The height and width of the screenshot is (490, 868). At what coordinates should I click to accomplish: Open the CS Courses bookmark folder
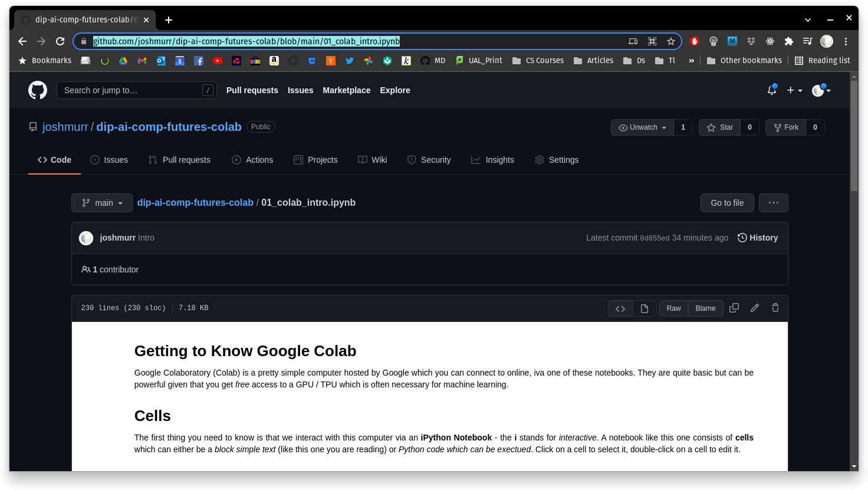[538, 60]
